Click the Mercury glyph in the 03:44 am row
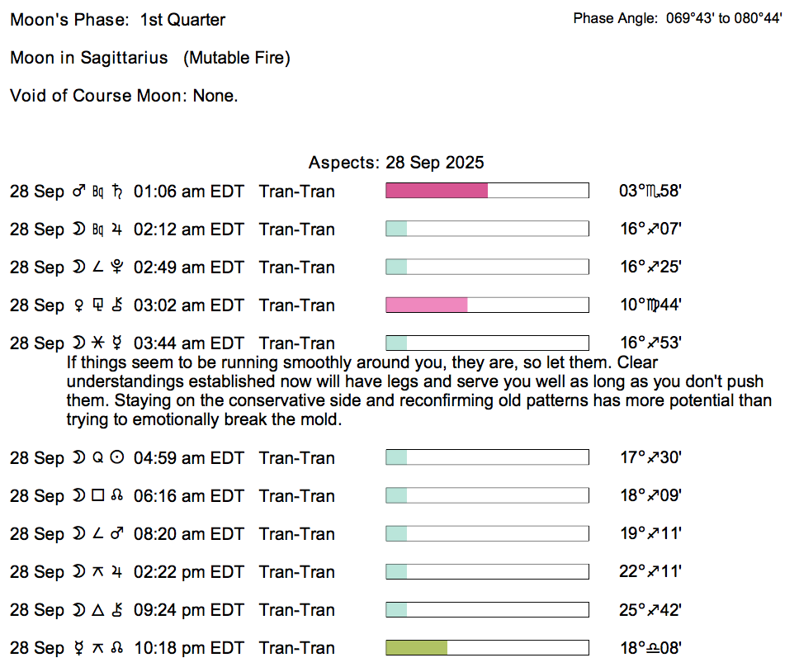The height and width of the screenshot is (672, 799). tap(117, 343)
